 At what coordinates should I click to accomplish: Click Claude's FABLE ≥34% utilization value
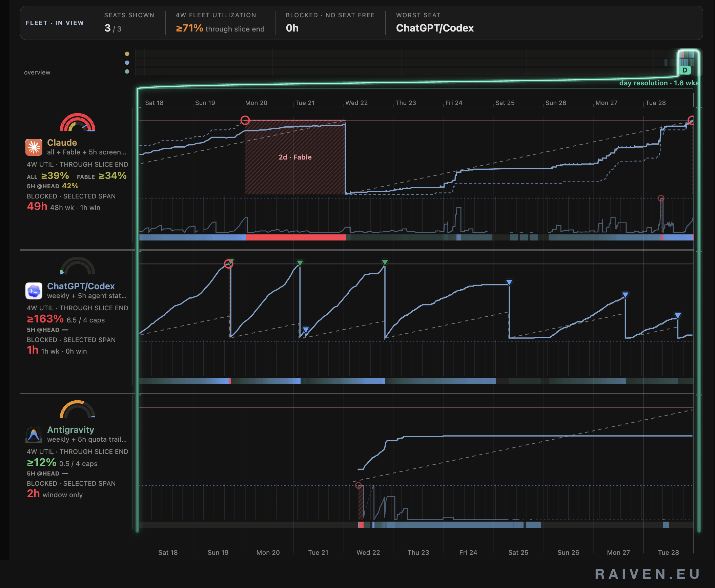[x=113, y=176]
